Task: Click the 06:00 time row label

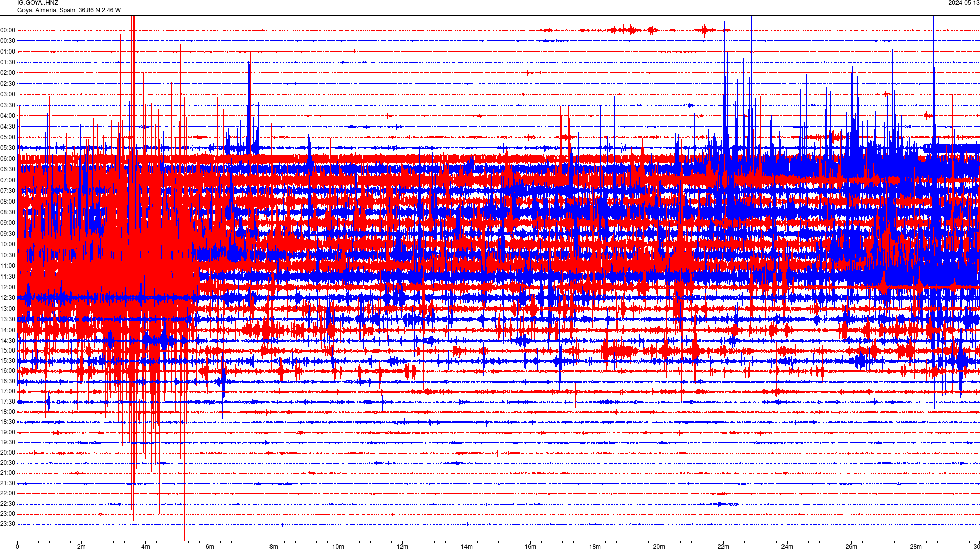Action: click(8, 159)
